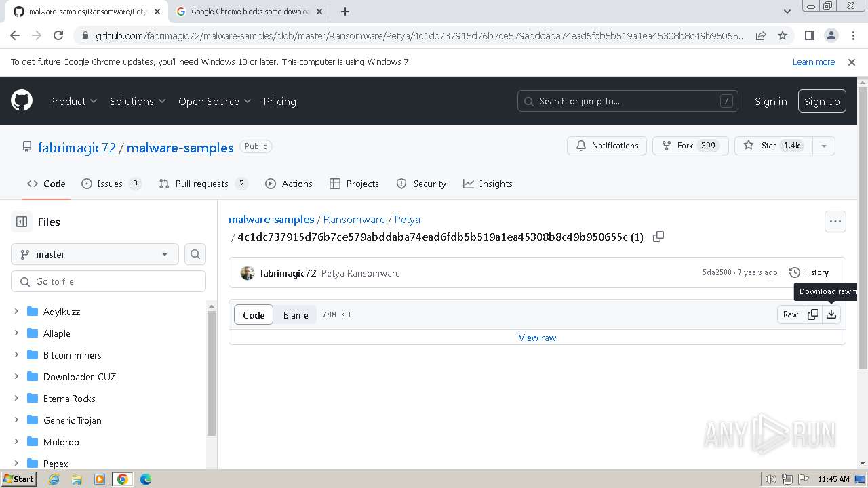Open a new browser tab
The height and width of the screenshot is (488, 868).
click(344, 12)
